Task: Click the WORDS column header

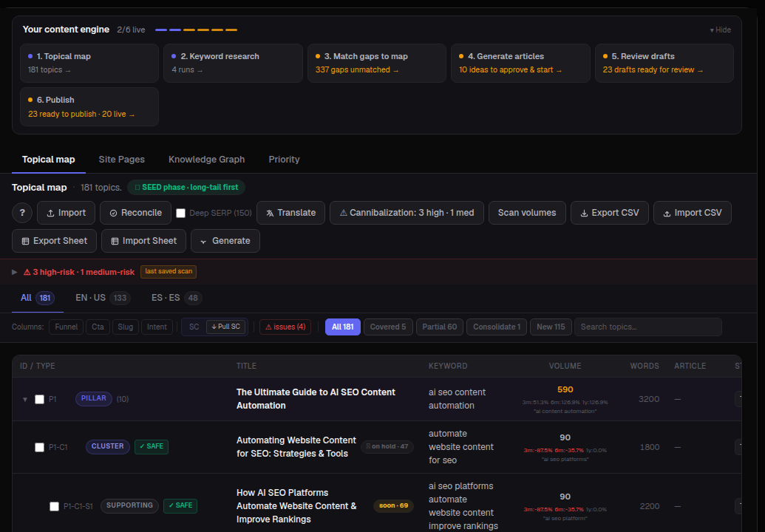Action: pos(645,366)
